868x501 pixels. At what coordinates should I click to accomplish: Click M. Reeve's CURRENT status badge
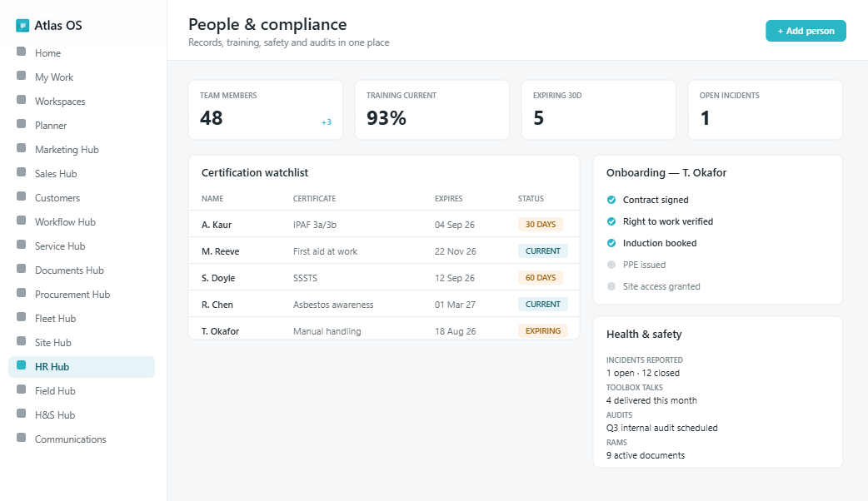[542, 251]
